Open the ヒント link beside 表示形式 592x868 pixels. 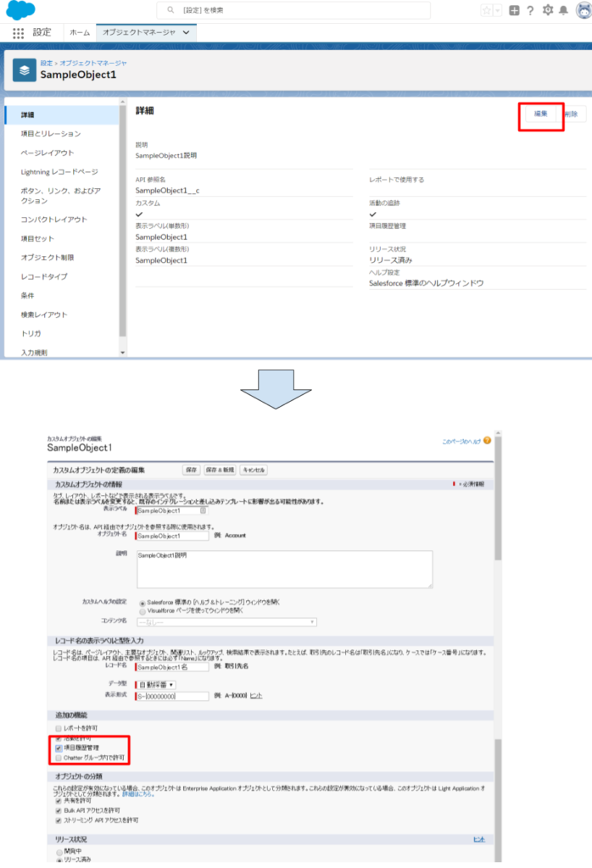(256, 696)
